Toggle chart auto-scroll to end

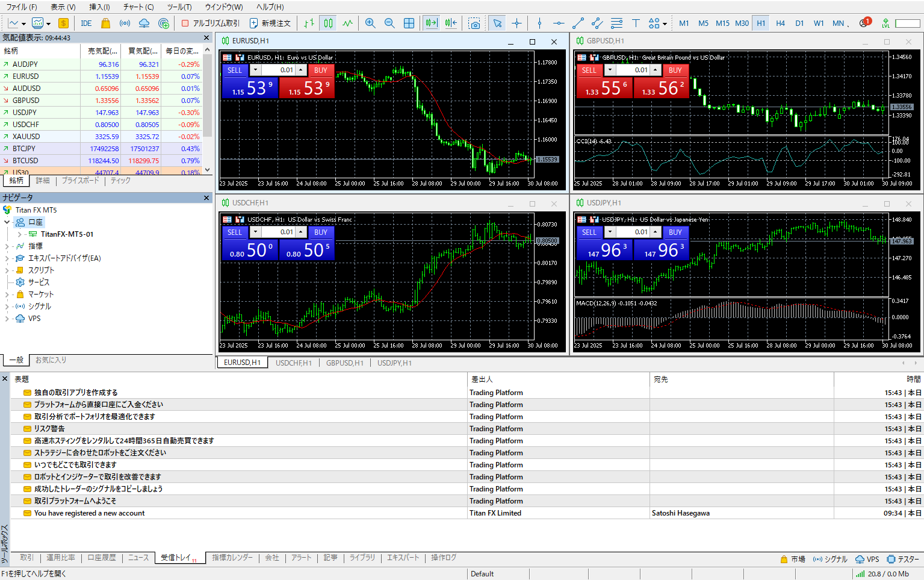tap(431, 23)
